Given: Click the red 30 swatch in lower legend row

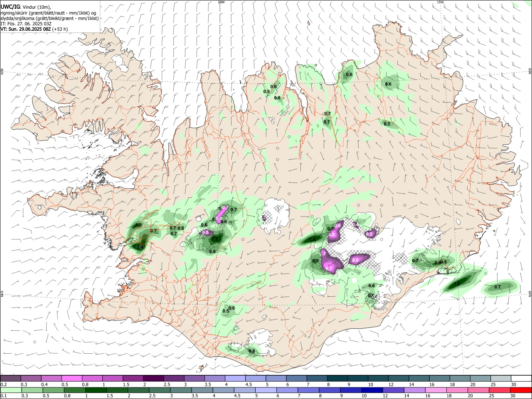Looking at the screenshot, I should point(521,390).
